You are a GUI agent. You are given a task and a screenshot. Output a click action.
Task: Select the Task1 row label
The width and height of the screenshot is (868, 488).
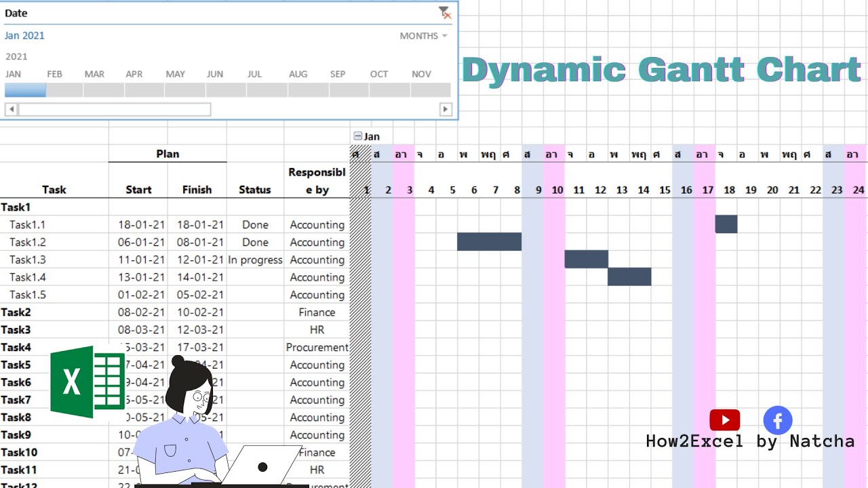point(16,207)
